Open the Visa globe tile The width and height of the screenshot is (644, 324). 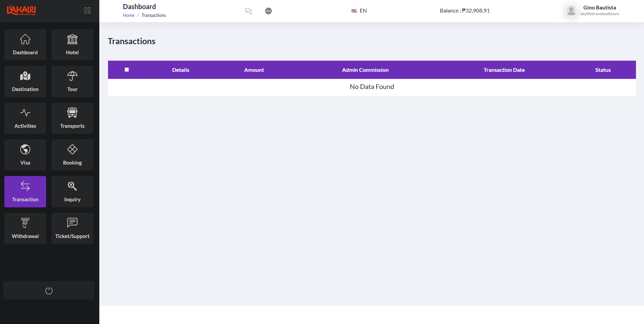tap(25, 155)
